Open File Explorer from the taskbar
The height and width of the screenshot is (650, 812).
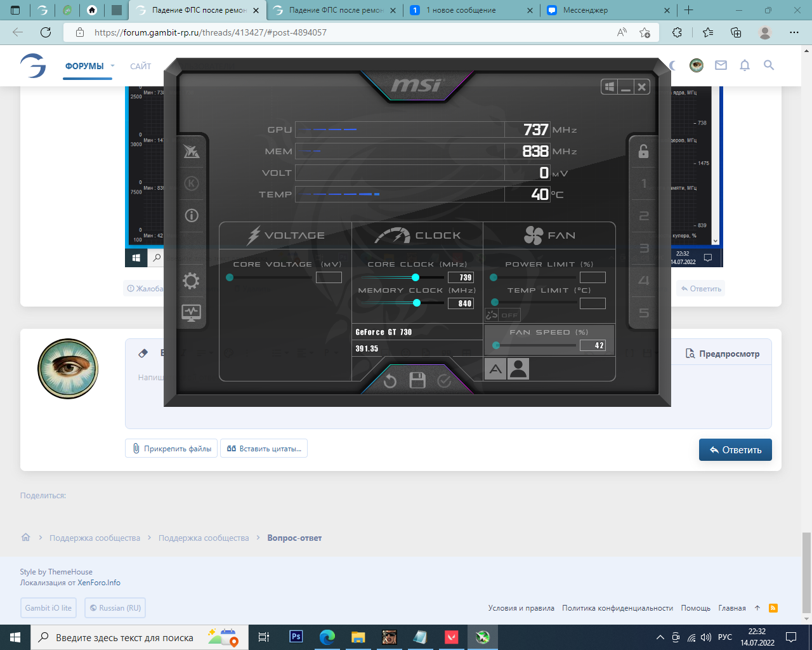tap(358, 637)
